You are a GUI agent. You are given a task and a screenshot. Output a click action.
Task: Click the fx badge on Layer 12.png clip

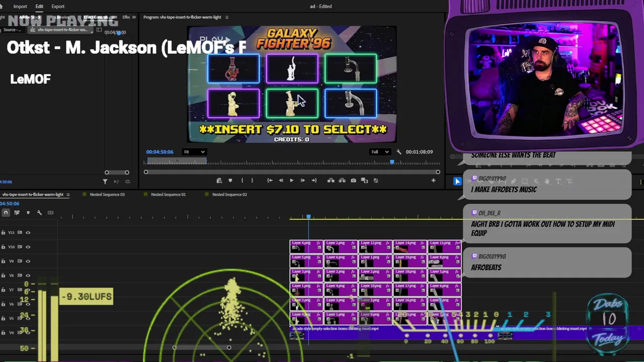tap(388, 243)
